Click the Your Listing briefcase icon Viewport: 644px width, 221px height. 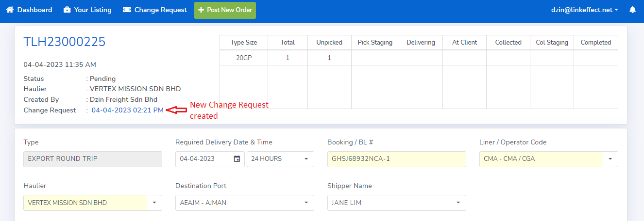coord(67,10)
